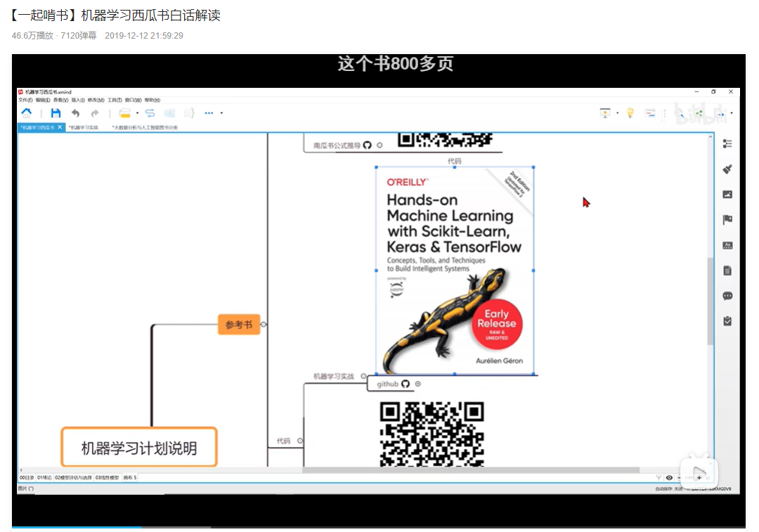Click the Boundary toolbar icon
This screenshot has height=532, width=759.
(169, 113)
